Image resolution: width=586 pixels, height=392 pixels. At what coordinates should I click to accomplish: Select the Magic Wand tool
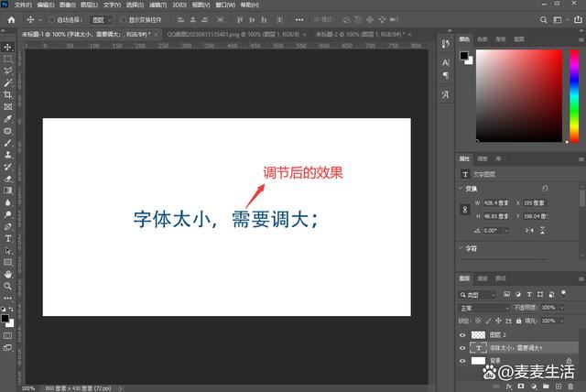click(x=7, y=82)
